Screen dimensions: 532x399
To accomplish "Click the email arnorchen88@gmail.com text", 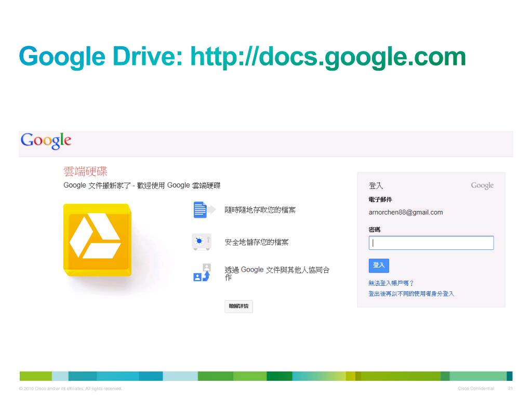I will 405,212.
